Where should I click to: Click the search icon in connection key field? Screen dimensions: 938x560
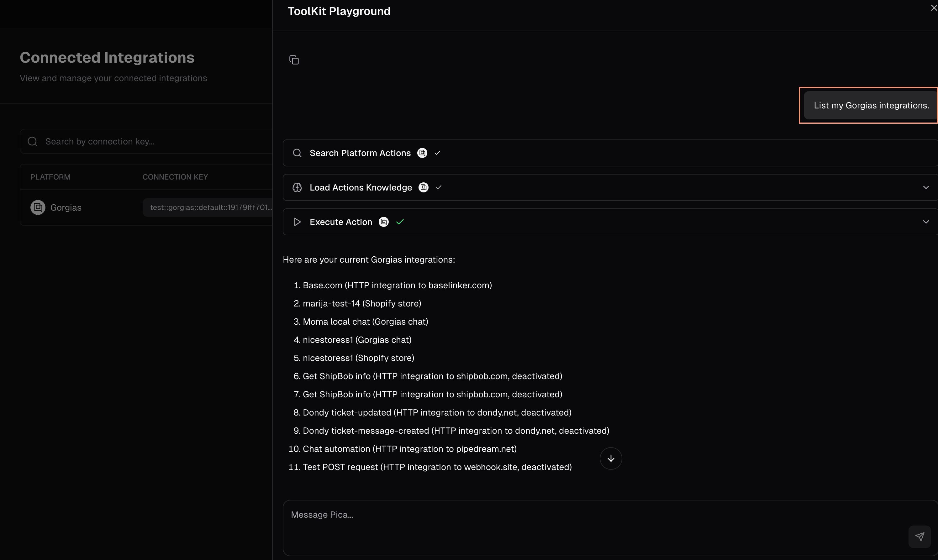(x=33, y=142)
